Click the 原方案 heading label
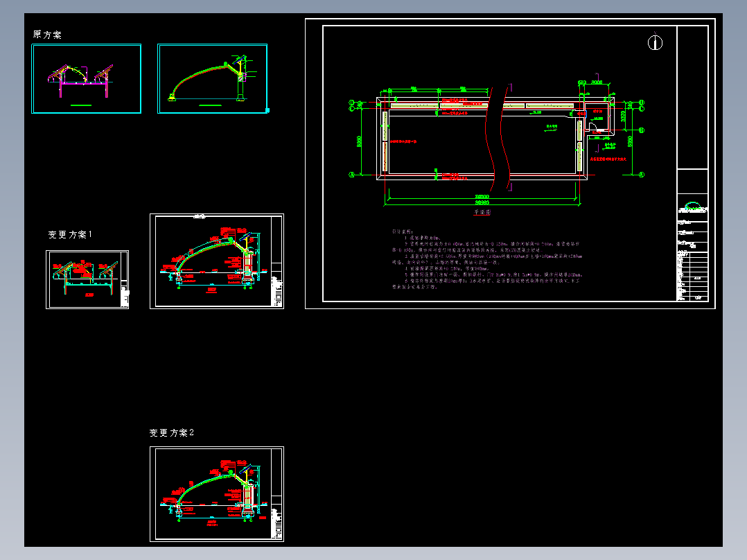This screenshot has height=560, width=747. (47, 35)
